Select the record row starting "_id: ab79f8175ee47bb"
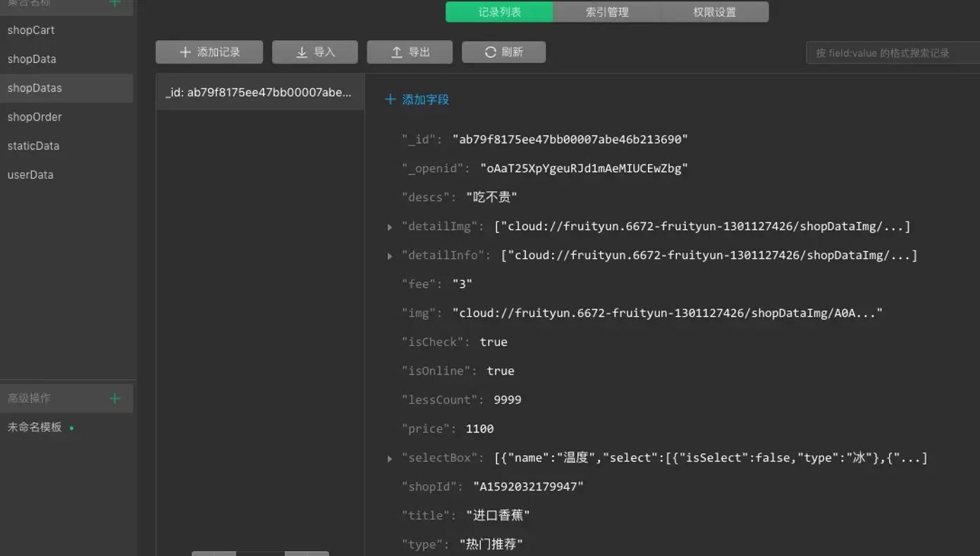The width and height of the screenshot is (980, 556). click(x=260, y=92)
